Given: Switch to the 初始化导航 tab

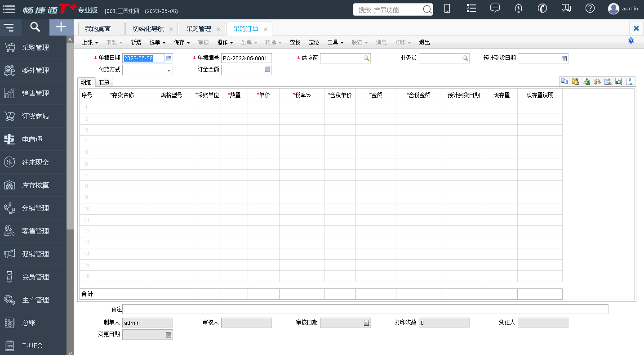Looking at the screenshot, I should pyautogui.click(x=148, y=29).
